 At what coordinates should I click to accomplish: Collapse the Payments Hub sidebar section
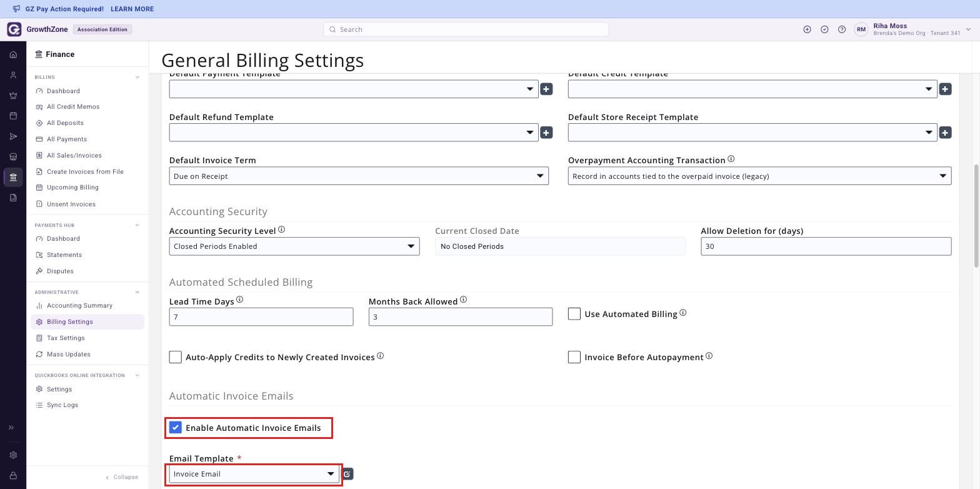(x=137, y=225)
